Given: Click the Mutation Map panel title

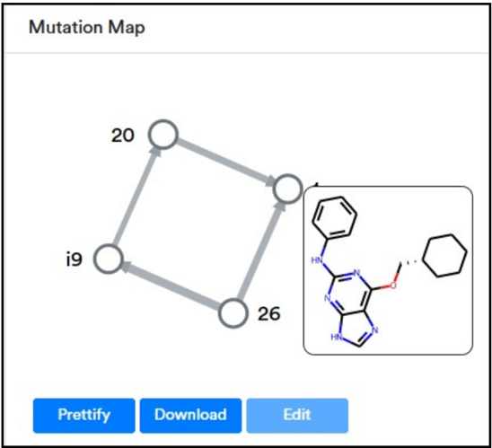Looking at the screenshot, I should [x=87, y=27].
